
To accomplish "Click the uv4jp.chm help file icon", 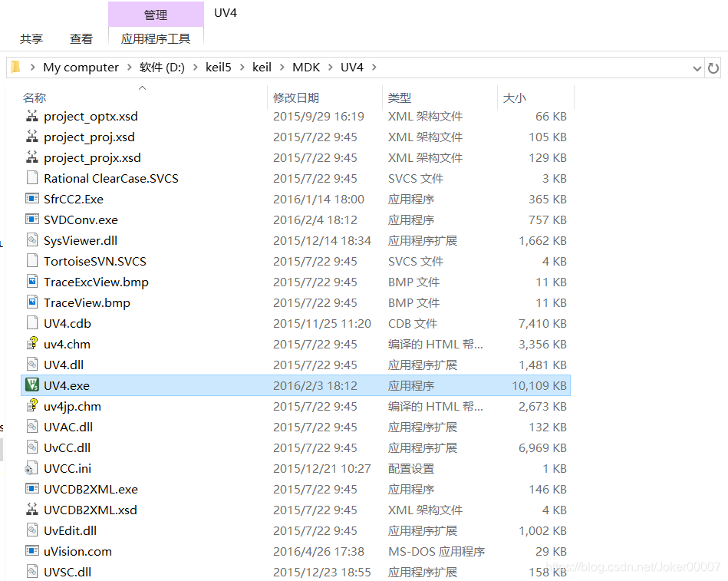I will click(31, 406).
